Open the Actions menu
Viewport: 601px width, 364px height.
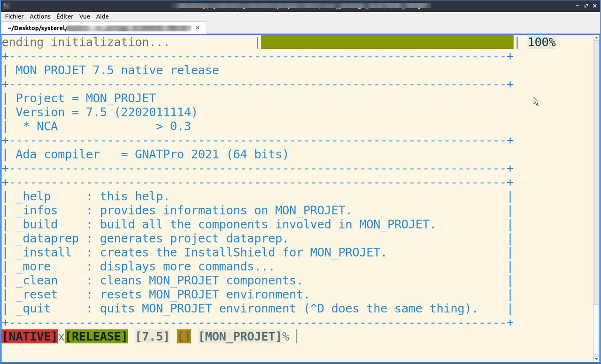(x=40, y=16)
